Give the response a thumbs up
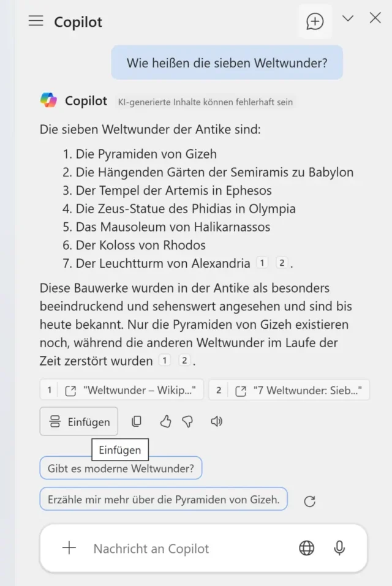 coord(165,421)
